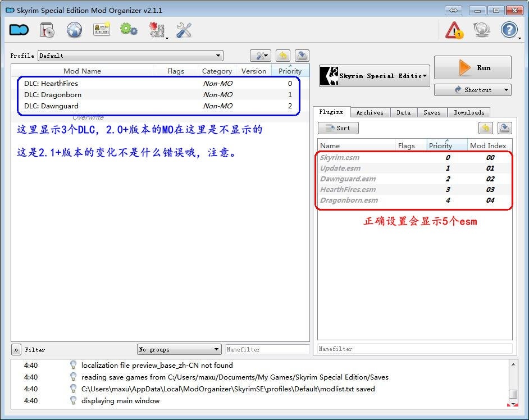
Task: Open the Help icon dropdown arrow
Action: pyautogui.click(x=519, y=38)
